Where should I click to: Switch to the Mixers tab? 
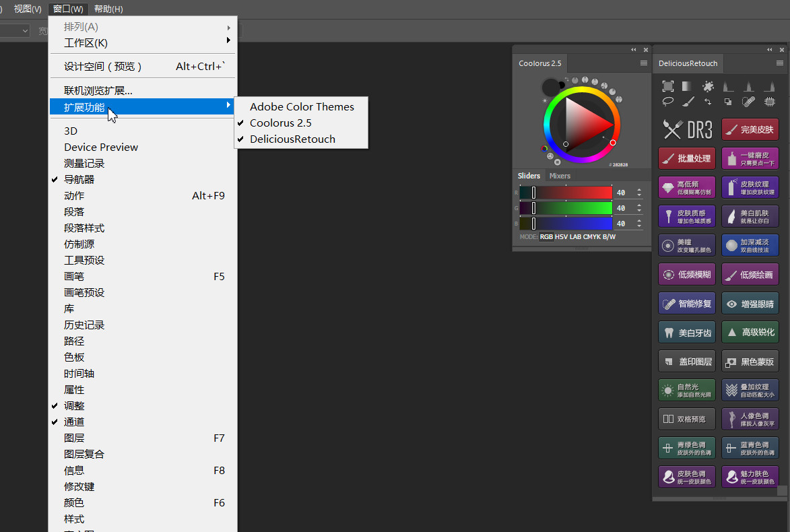560,176
